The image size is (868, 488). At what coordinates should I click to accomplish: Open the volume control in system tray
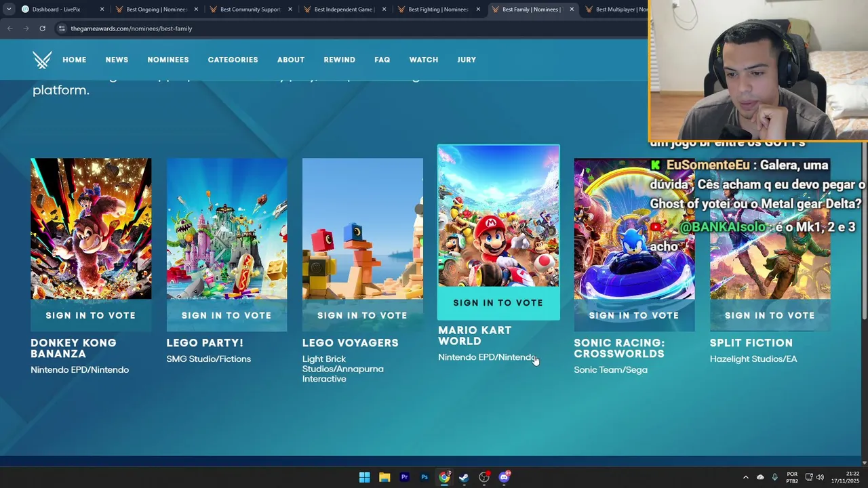[x=821, y=477]
